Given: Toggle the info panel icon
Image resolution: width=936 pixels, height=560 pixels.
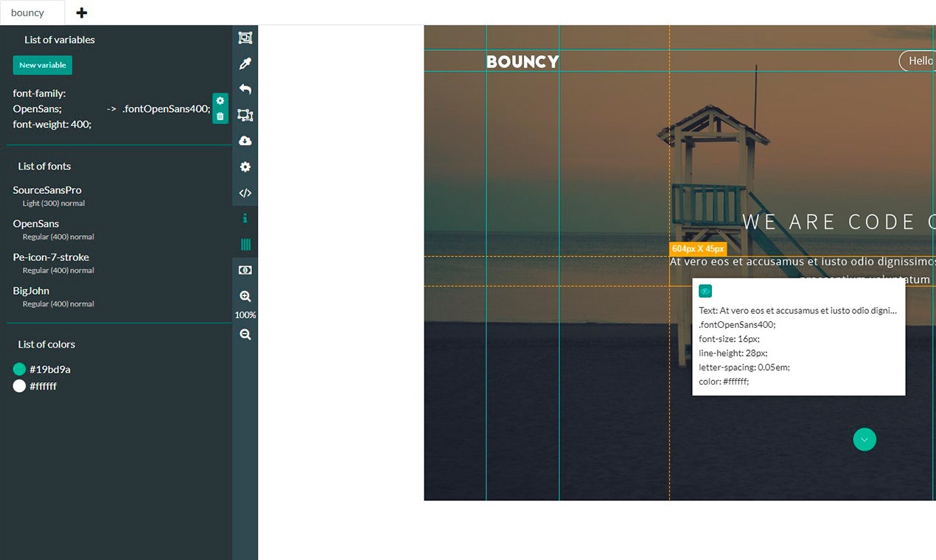Looking at the screenshot, I should point(245,219).
